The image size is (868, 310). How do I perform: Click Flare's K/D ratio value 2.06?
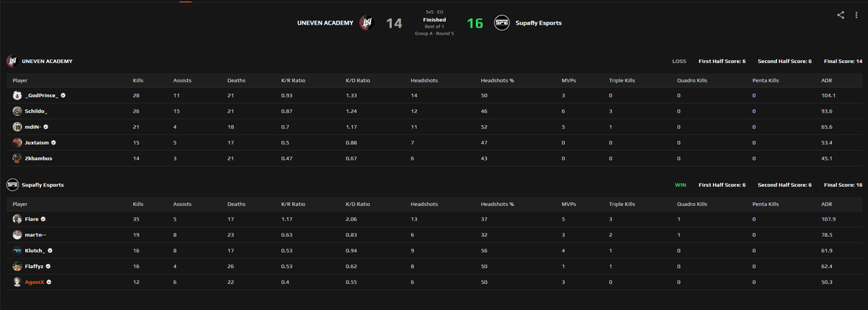352,219
